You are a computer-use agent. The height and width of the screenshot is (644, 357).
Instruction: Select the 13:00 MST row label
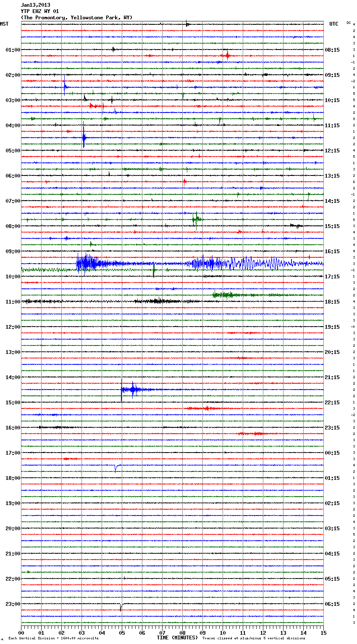(13, 352)
